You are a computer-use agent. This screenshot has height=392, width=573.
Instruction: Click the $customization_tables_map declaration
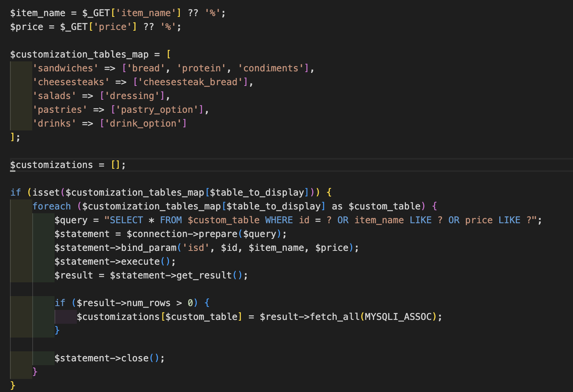tap(79, 54)
